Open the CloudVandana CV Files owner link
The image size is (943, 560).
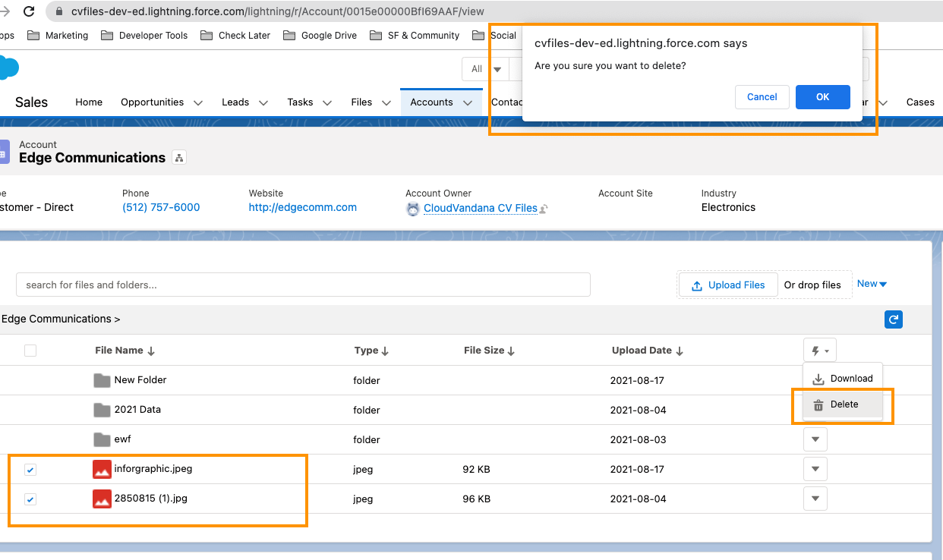tap(480, 208)
